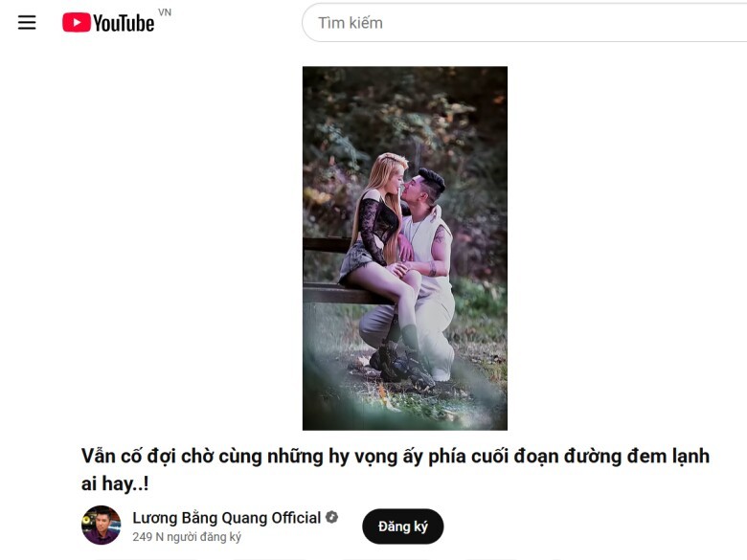Click the red YouTube play logo

(x=77, y=23)
